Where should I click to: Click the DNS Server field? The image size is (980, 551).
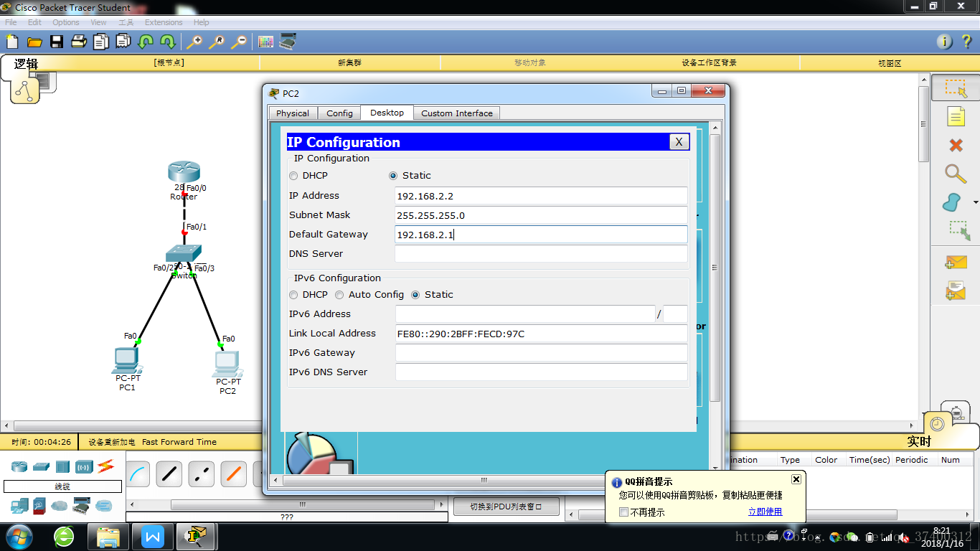(541, 254)
